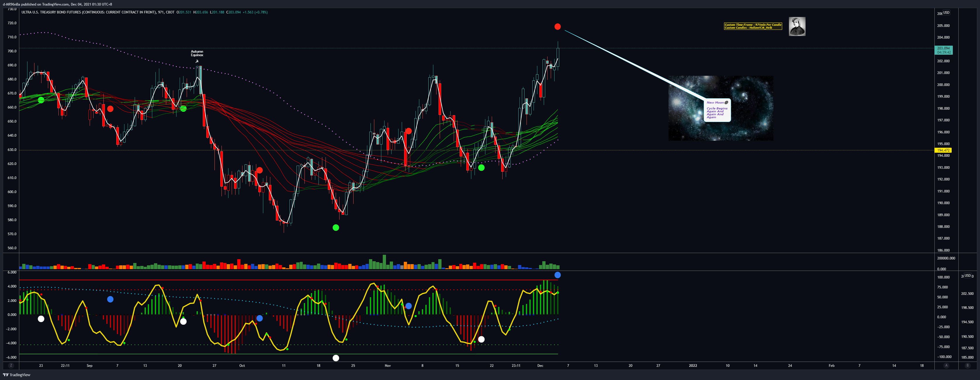Click the Ultra U.S. Treasury Bond Futures title
The height and width of the screenshot is (380, 980).
point(89,12)
